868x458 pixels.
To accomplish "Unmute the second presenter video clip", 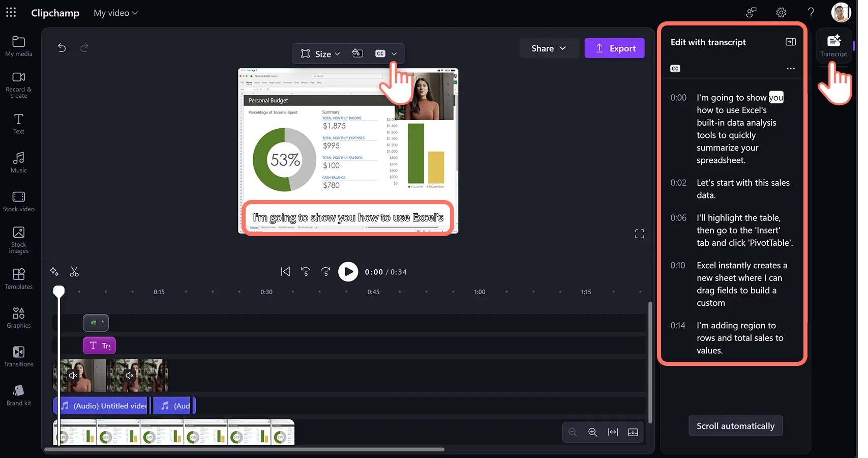I will pos(130,375).
